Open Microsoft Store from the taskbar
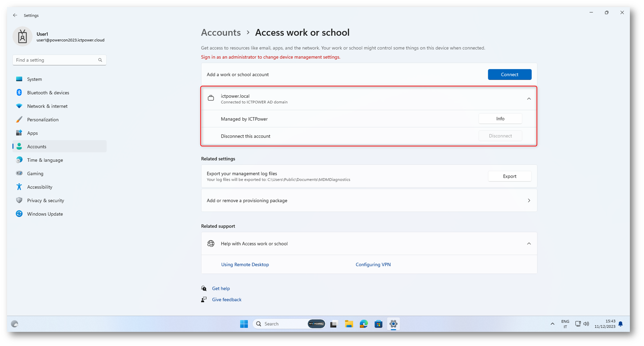 click(x=378, y=324)
